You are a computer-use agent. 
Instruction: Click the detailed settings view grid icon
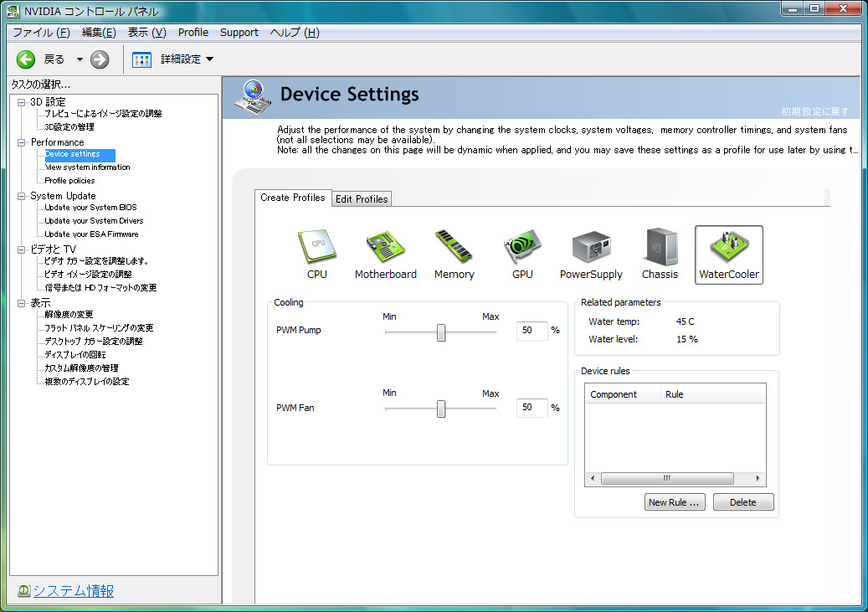(141, 59)
